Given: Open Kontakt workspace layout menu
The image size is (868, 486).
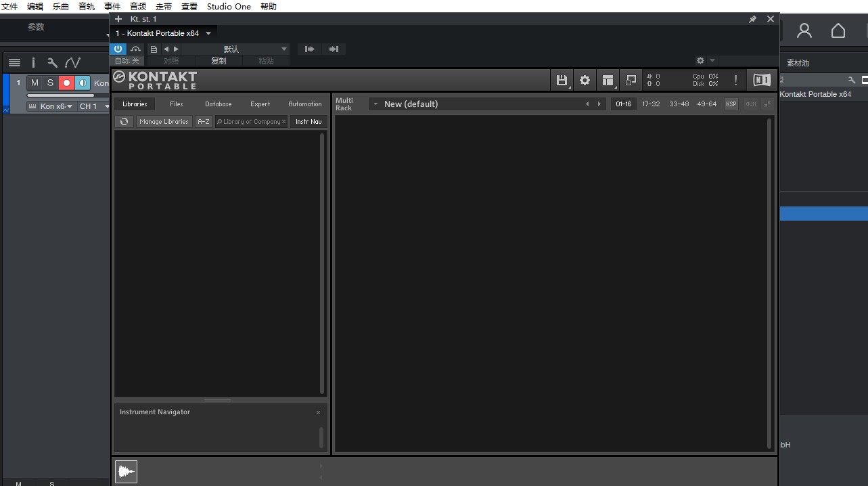Looking at the screenshot, I should (x=608, y=80).
